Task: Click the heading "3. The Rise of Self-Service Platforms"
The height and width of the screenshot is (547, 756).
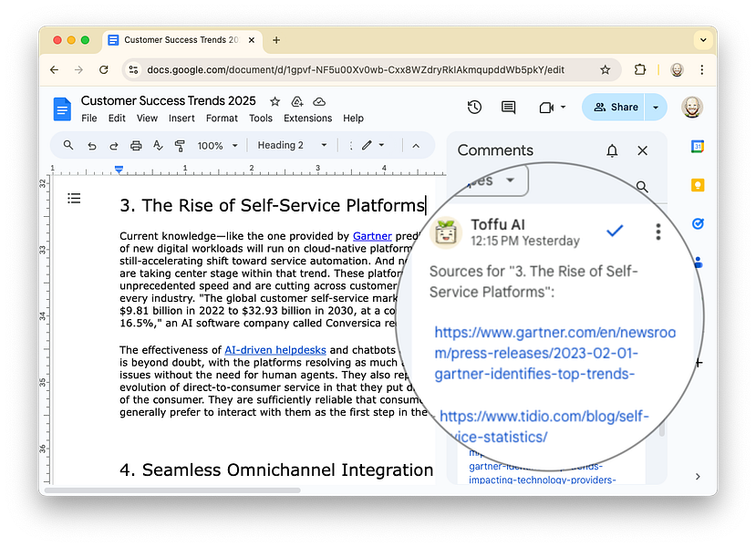Action: tap(272, 205)
